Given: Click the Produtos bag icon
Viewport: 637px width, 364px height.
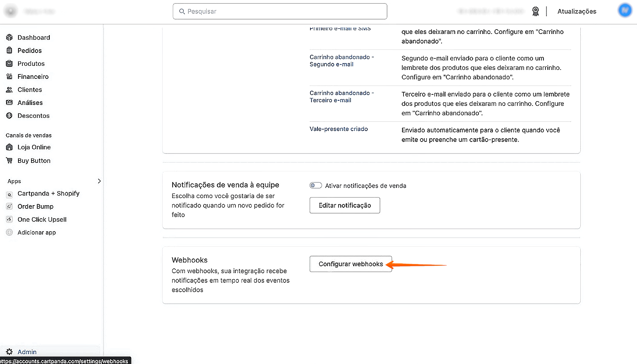Looking at the screenshot, I should (9, 64).
